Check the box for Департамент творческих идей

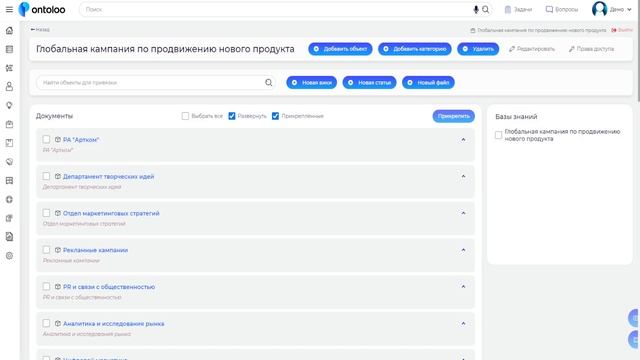pyautogui.click(x=46, y=176)
